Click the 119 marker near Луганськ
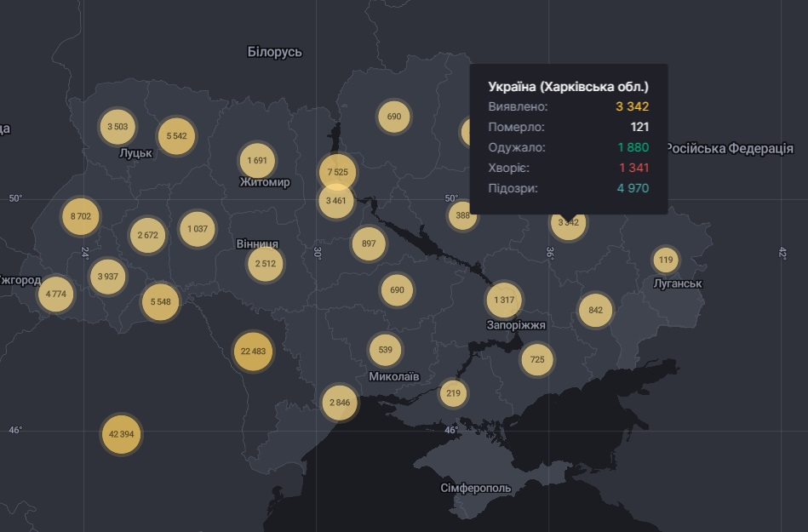This screenshot has height=532, width=808. click(665, 258)
